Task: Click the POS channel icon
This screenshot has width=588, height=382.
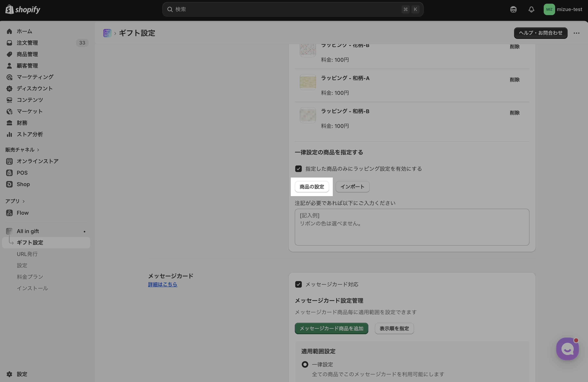Action: (x=9, y=173)
